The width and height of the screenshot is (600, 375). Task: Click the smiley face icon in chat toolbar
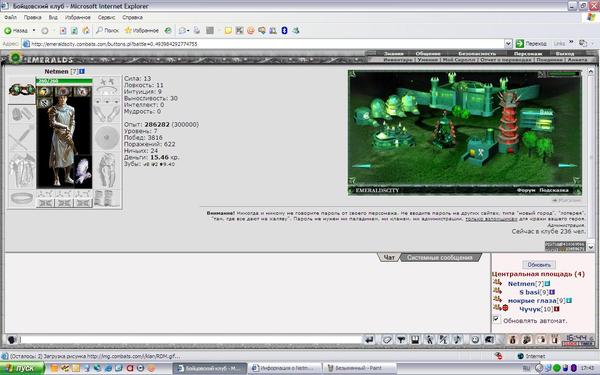point(475,340)
